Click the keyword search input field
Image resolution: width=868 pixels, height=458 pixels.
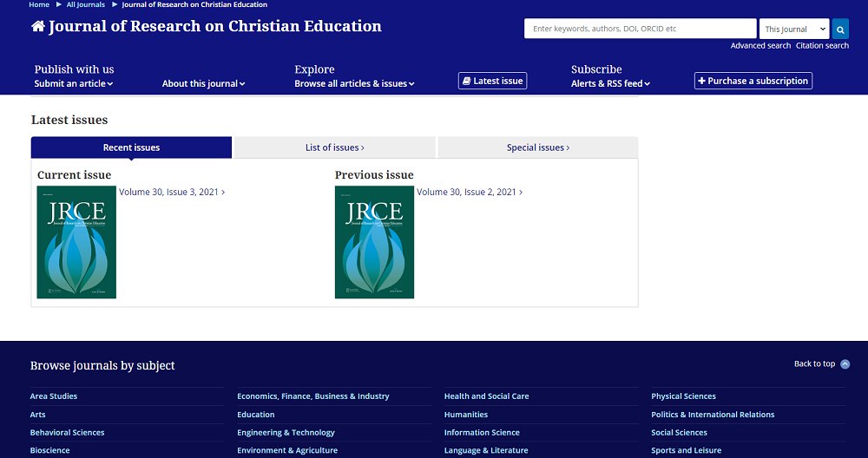(x=640, y=29)
